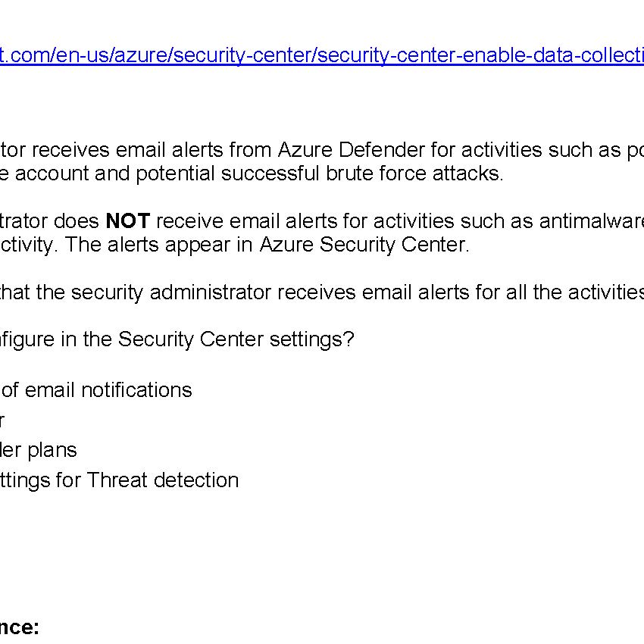Click the words trator does before NOT
644x644 pixels.
click(x=50, y=221)
